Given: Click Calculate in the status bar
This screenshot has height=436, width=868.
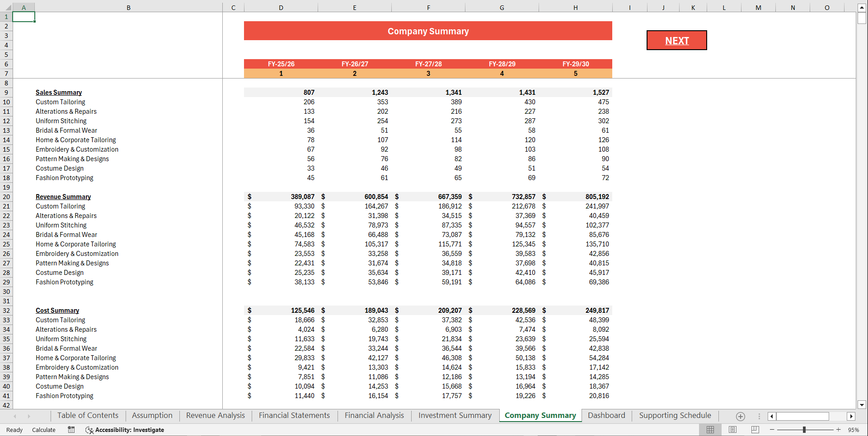Looking at the screenshot, I should pyautogui.click(x=43, y=430).
